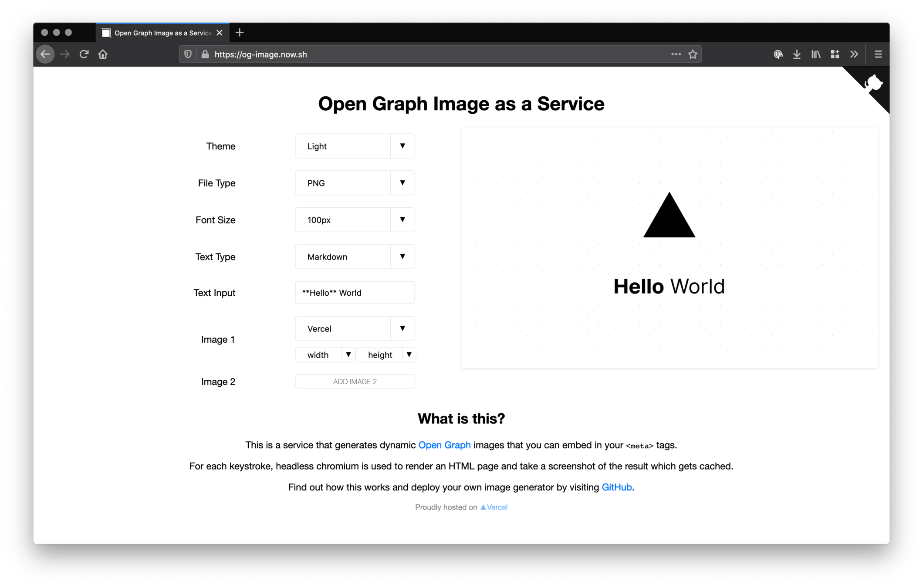Open the library bookshelf icon
The height and width of the screenshot is (588, 923).
pyautogui.click(x=816, y=54)
